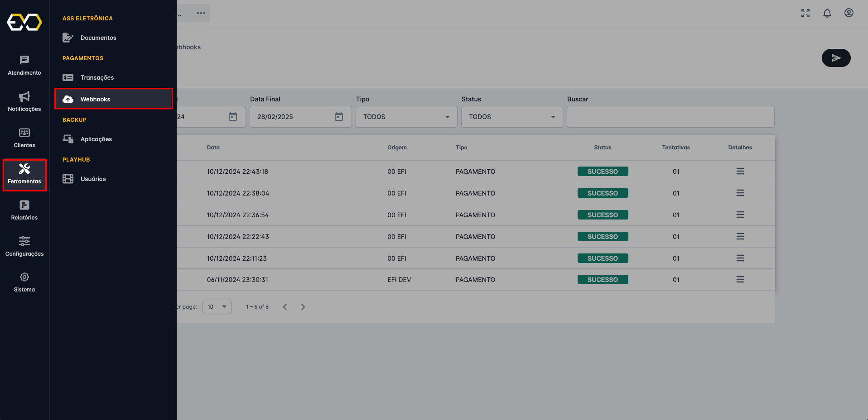Open the calendar picker for Data Final

click(x=339, y=117)
